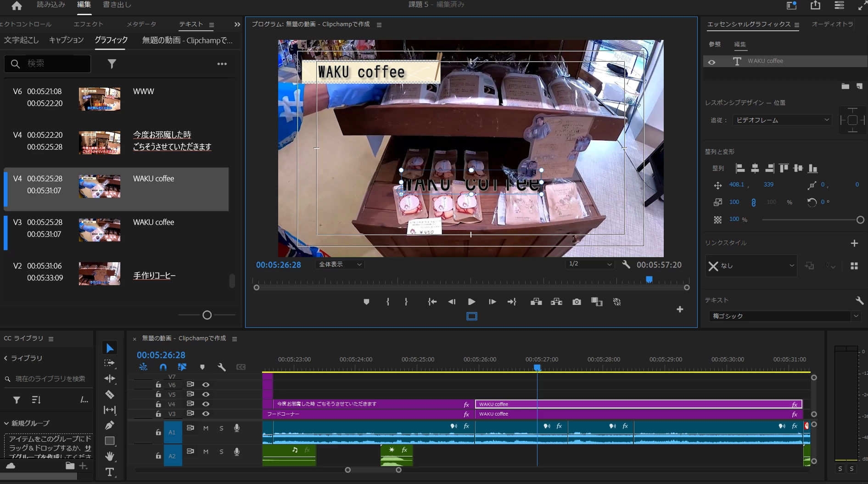Toggle the timeline snap magnet icon
868x484 pixels.
tap(163, 367)
